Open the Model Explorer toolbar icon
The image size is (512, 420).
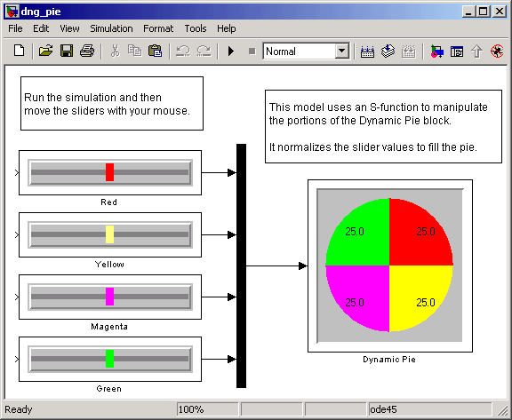pyautogui.click(x=457, y=52)
